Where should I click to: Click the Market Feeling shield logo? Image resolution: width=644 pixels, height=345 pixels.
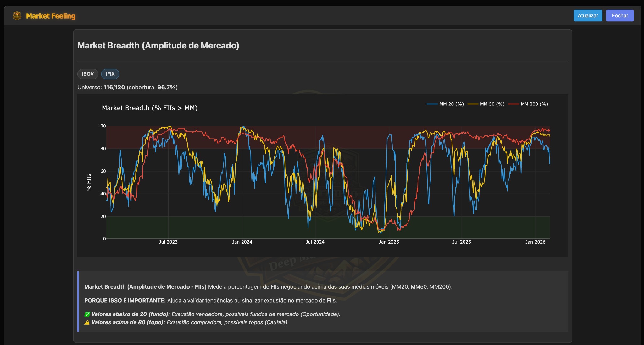(17, 15)
